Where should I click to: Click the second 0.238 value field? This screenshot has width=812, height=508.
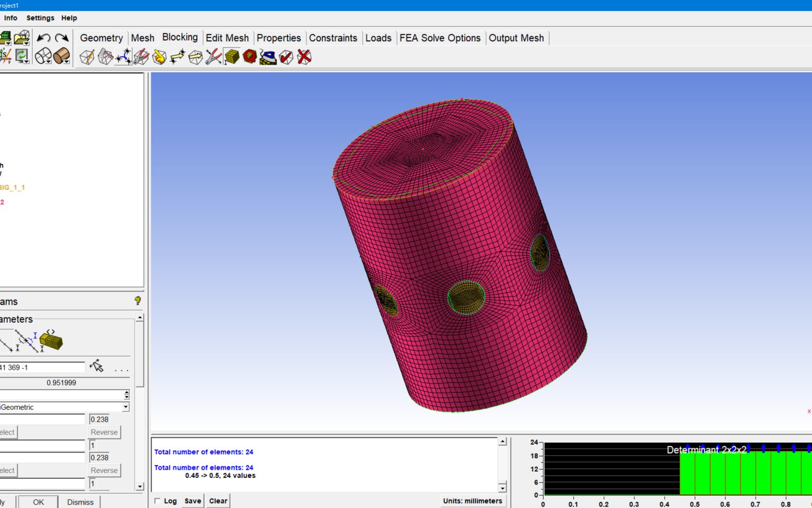click(x=99, y=458)
